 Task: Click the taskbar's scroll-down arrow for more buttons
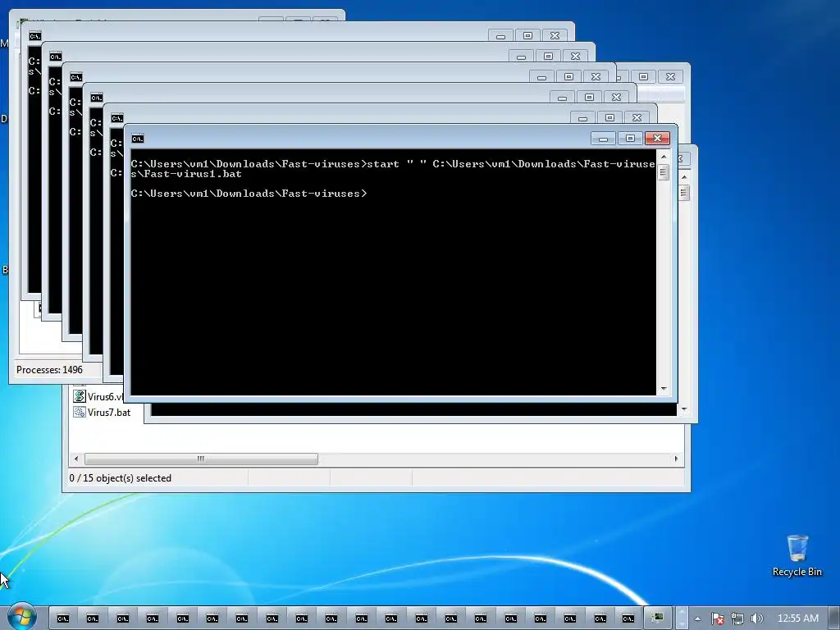tap(682, 624)
